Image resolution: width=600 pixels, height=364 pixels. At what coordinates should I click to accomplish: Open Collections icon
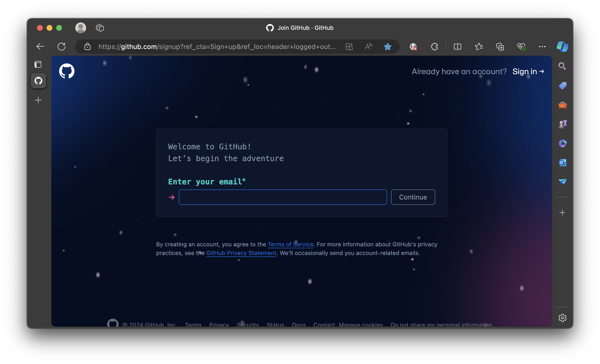(500, 47)
